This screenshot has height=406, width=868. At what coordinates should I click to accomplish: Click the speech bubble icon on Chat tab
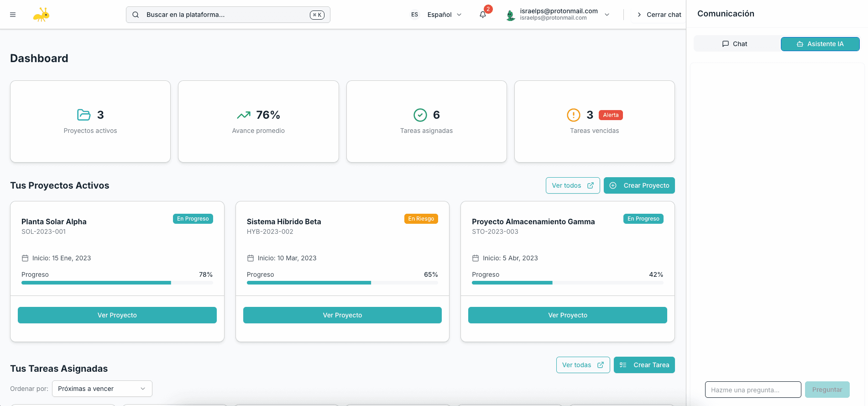tap(726, 44)
